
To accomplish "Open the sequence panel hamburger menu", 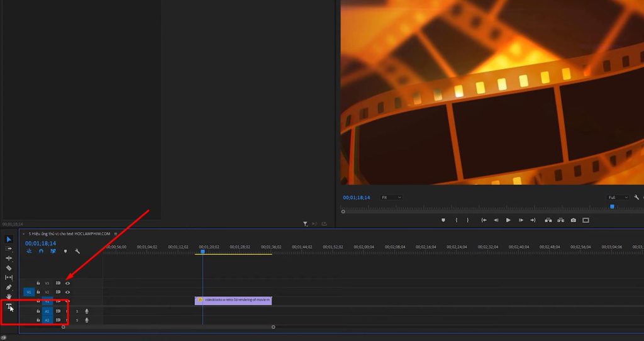I will pos(116,233).
